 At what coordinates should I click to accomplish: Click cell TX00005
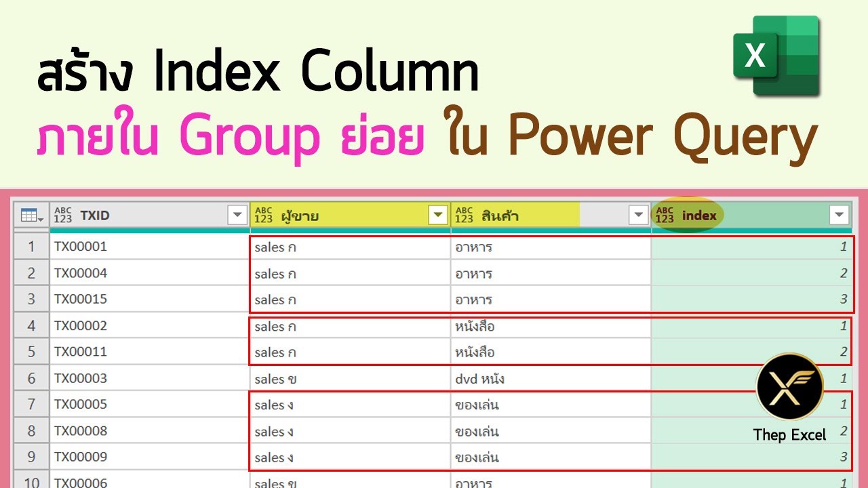click(149, 405)
